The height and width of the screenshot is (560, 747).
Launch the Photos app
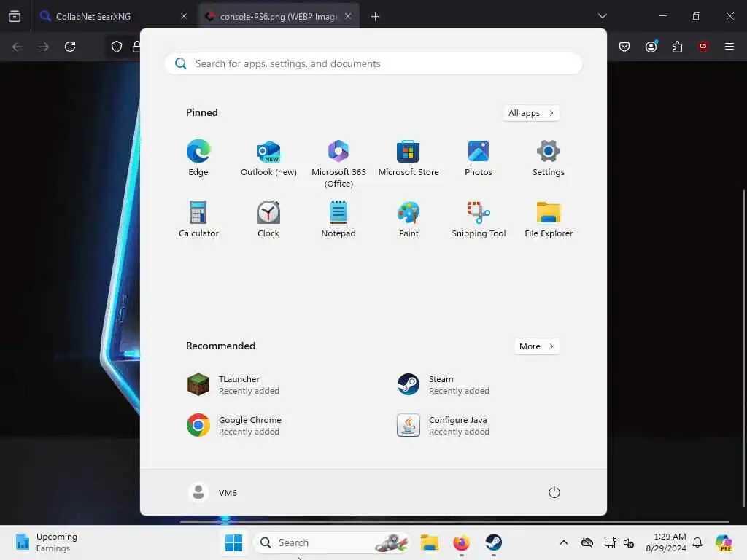tap(479, 158)
